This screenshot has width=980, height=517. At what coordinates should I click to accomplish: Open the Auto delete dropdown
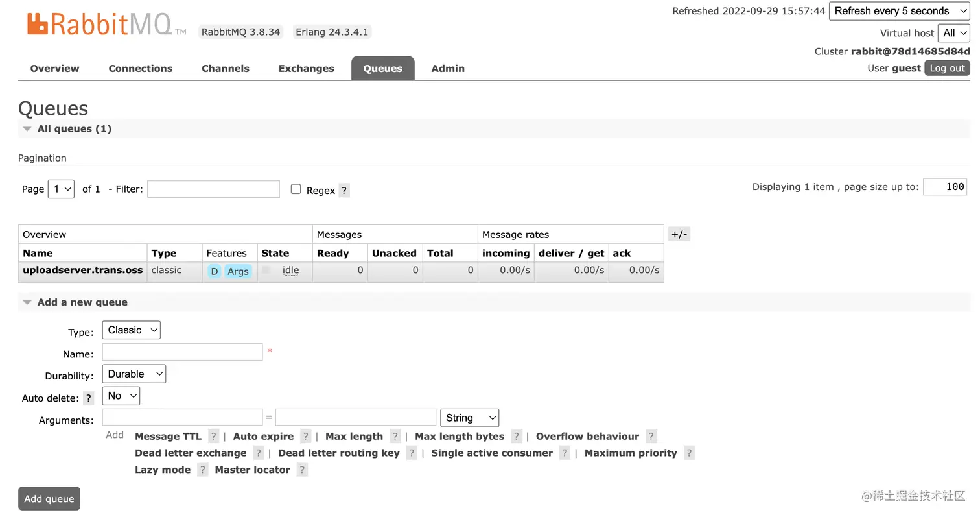[x=121, y=396]
